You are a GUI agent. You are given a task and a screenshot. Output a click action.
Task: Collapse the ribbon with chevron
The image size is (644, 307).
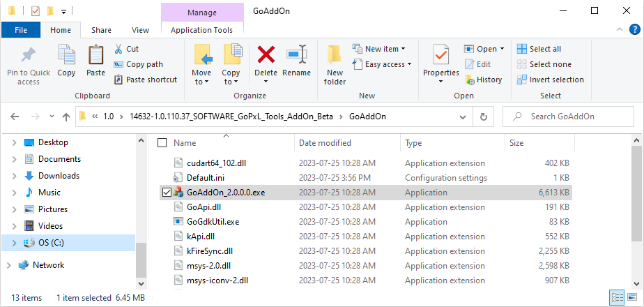[x=620, y=29]
